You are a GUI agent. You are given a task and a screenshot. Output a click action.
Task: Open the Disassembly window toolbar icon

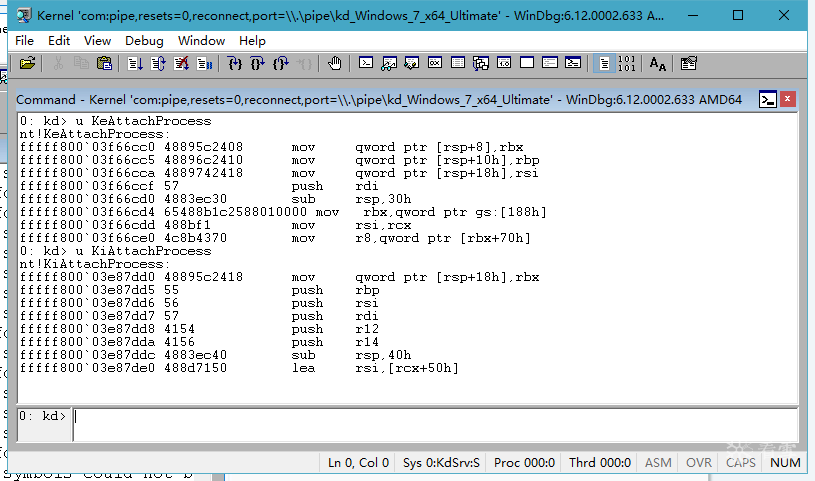point(504,63)
